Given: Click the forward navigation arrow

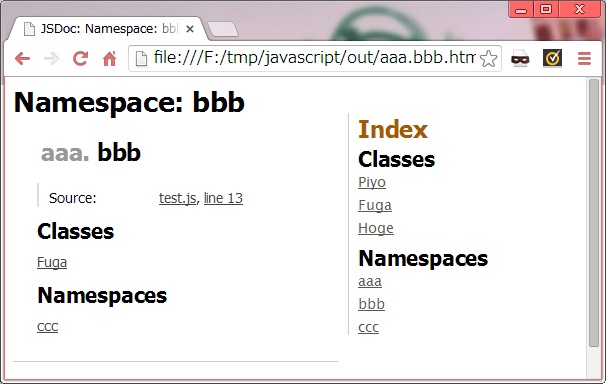Looking at the screenshot, I should click(51, 59).
